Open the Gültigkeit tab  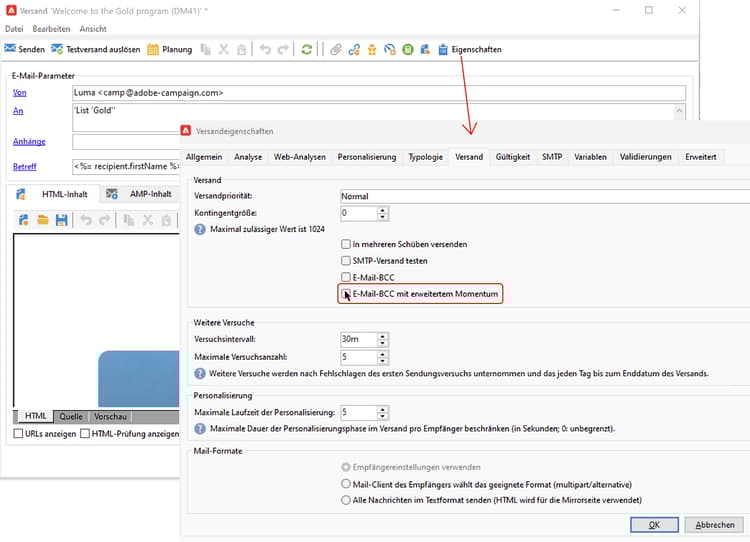point(513,157)
